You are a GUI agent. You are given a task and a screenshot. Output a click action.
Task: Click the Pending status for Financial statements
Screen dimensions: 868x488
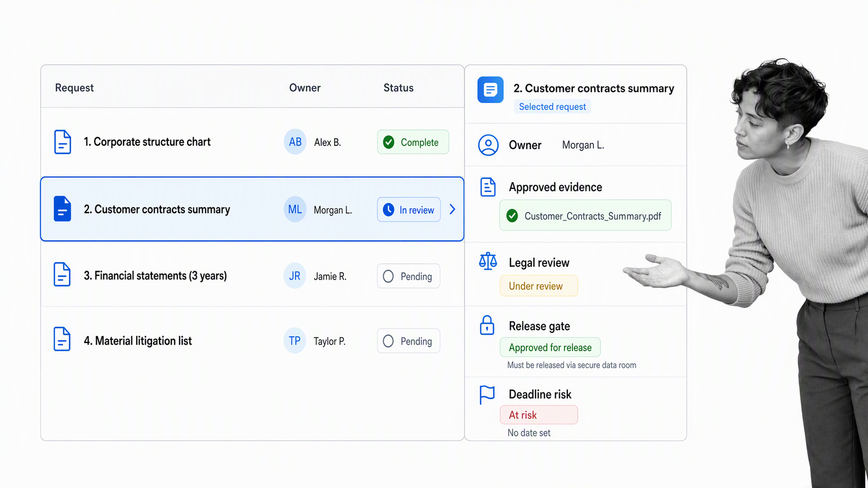408,276
